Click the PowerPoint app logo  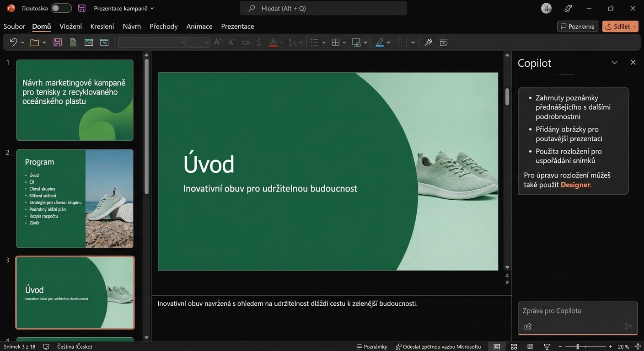[11, 8]
